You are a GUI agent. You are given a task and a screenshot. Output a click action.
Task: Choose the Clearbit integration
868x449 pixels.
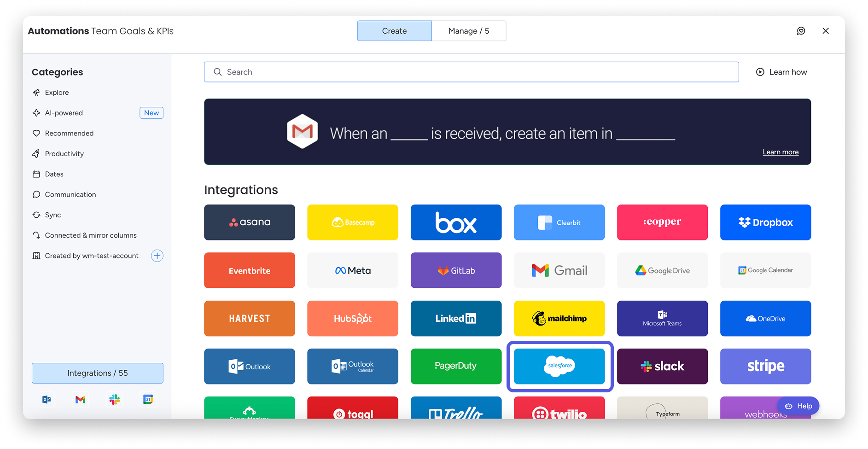click(559, 222)
